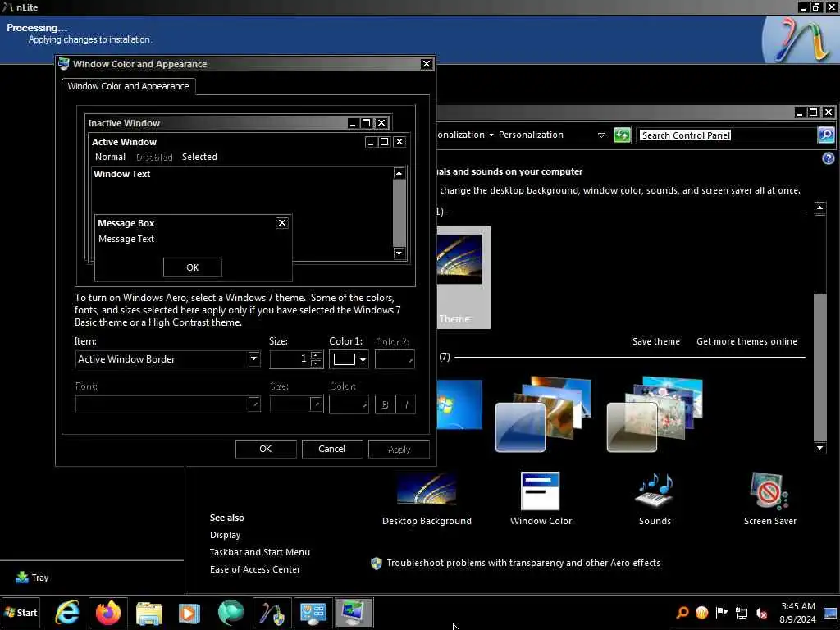This screenshot has width=840, height=630.
Task: Click the green globe taskbar icon
Action: [231, 613]
